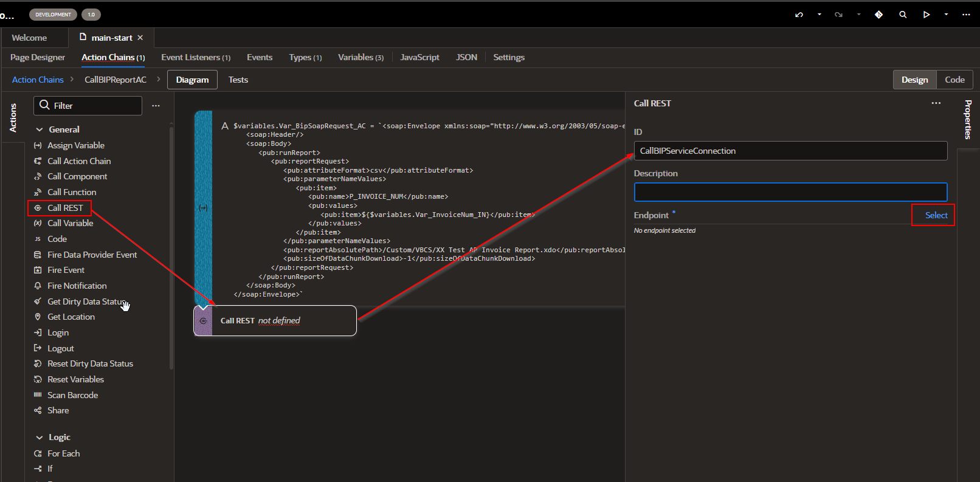
Task: Open the Call REST properties three-dot menu
Action: pos(936,103)
